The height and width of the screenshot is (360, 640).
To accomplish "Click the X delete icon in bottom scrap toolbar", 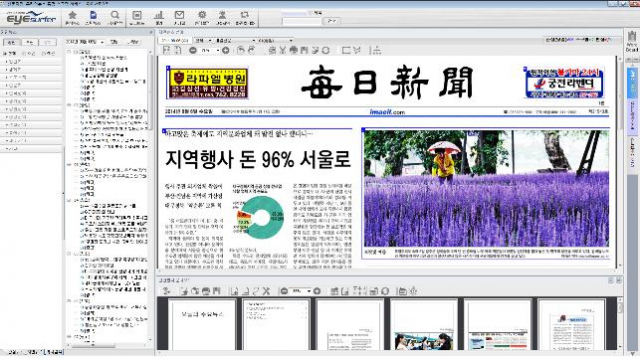I will tap(266, 291).
